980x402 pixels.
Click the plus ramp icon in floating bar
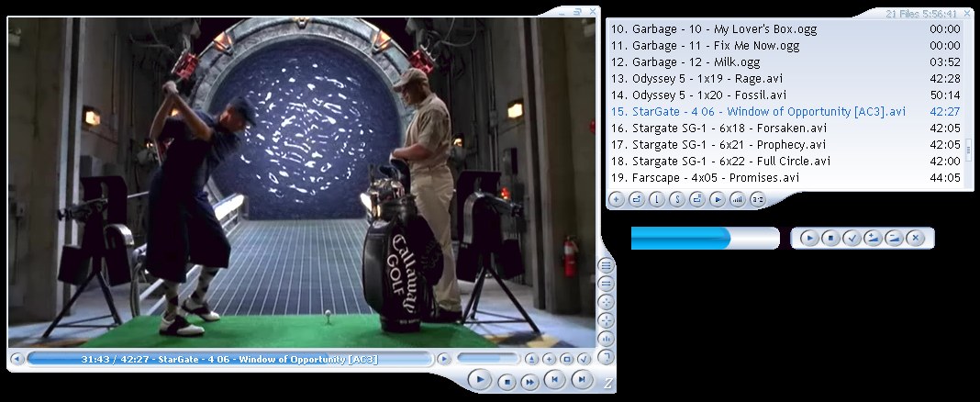pos(874,239)
